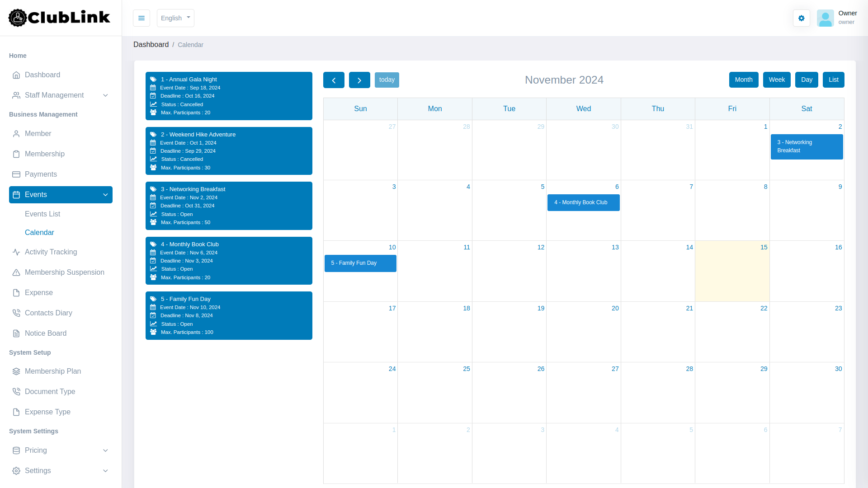The image size is (868, 488).
Task: Click the next month arrow
Action: pyautogui.click(x=359, y=80)
